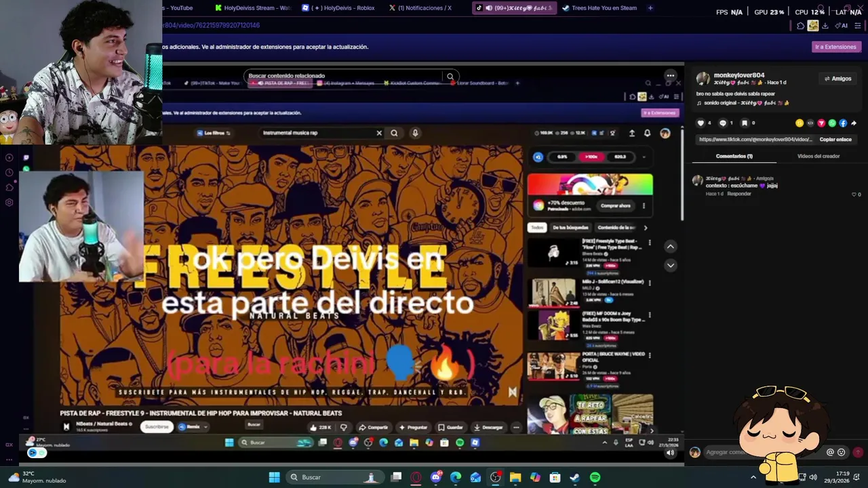The height and width of the screenshot is (488, 868).
Task: Open the 'Trees Hate You en Steam' tab
Action: click(599, 8)
